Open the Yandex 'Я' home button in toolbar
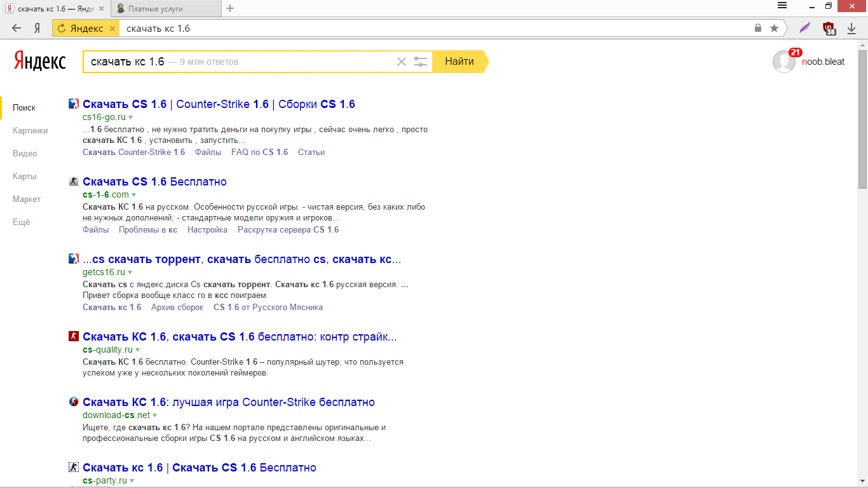 point(37,28)
